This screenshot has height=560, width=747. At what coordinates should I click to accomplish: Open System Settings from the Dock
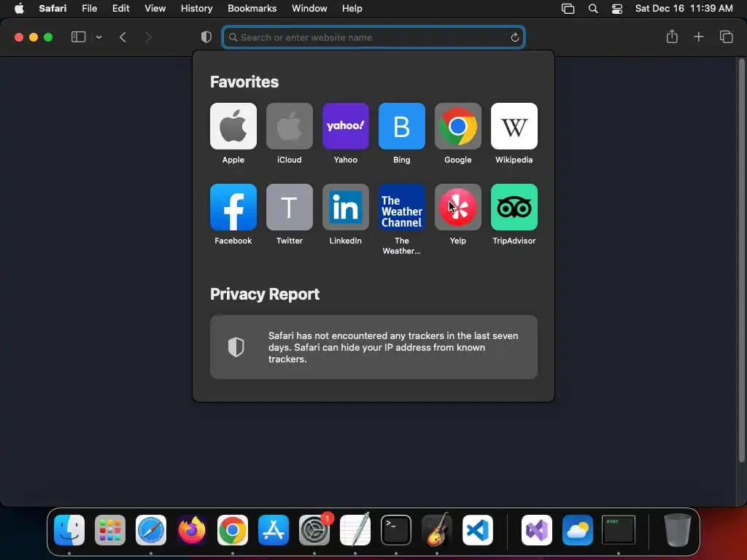[x=314, y=530]
